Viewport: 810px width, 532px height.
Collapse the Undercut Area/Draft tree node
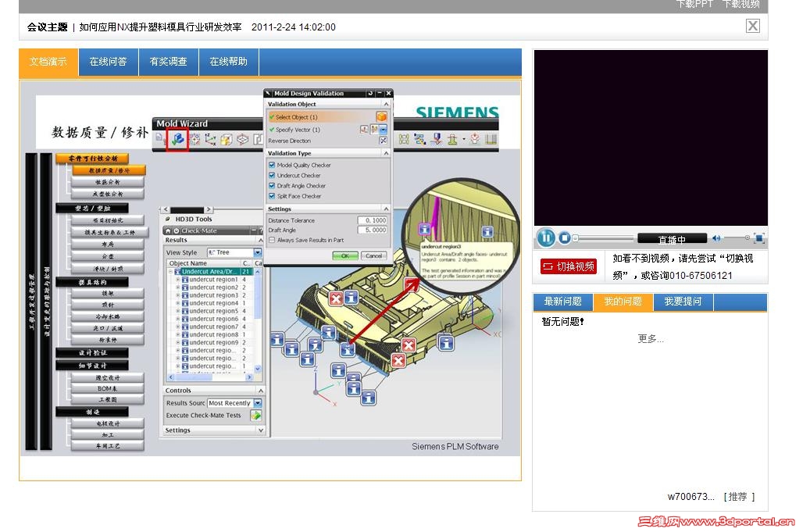coord(170,272)
